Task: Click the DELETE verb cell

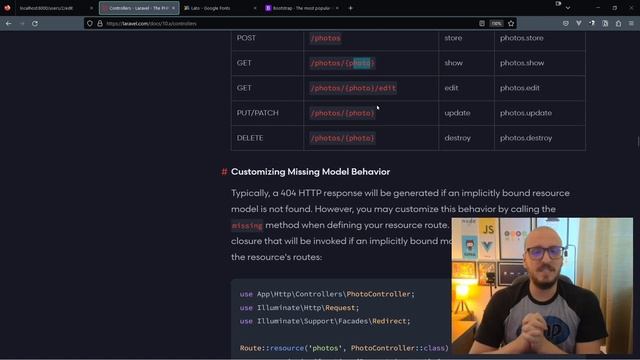Action: pyautogui.click(x=250, y=138)
